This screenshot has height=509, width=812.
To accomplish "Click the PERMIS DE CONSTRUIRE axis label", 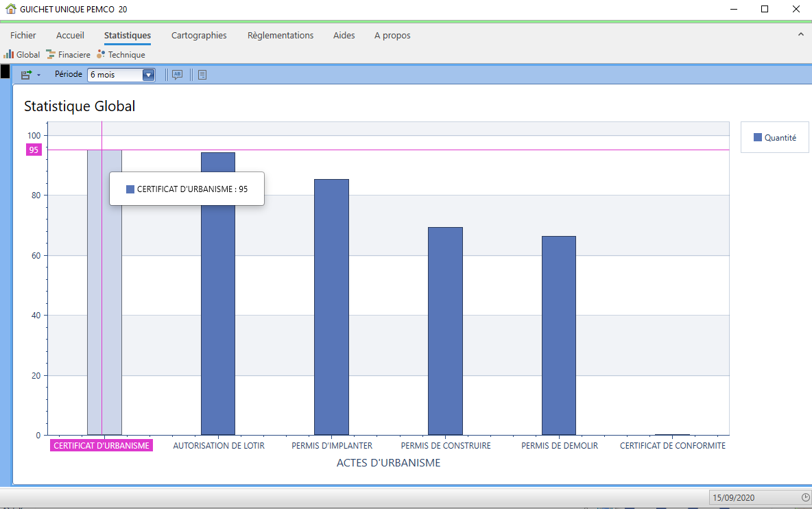I will point(446,445).
